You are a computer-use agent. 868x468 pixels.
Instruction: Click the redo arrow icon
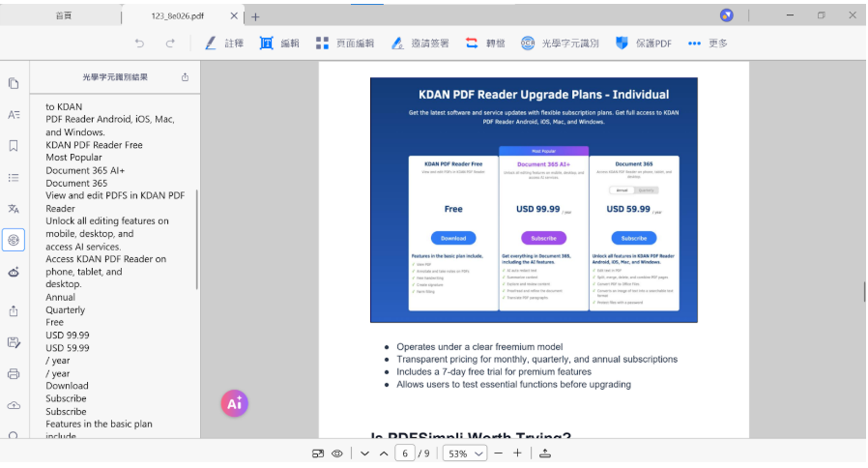[170, 44]
